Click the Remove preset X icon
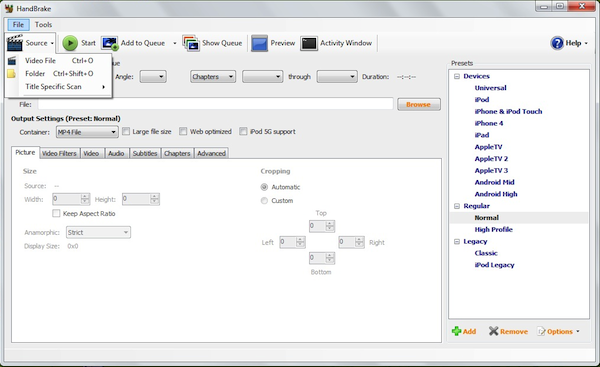The height and width of the screenshot is (367, 600). tap(493, 331)
